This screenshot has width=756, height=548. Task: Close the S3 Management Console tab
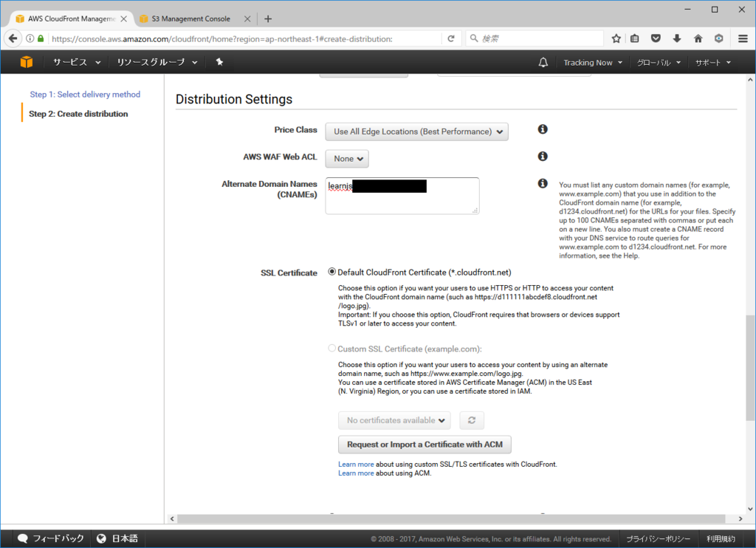[x=247, y=18]
